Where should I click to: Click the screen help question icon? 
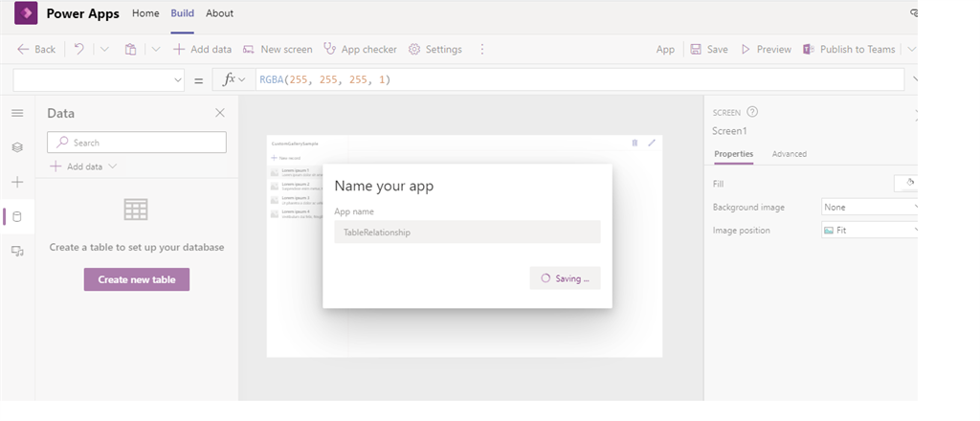752,113
